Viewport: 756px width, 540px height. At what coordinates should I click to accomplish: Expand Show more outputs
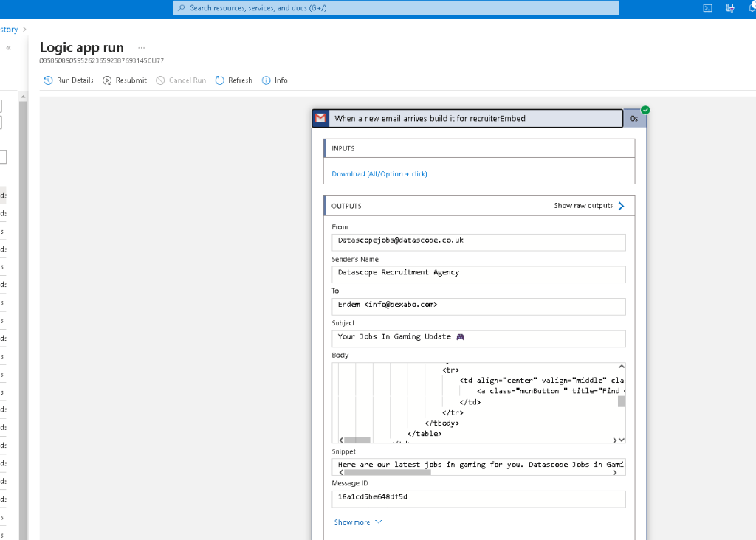(x=358, y=522)
